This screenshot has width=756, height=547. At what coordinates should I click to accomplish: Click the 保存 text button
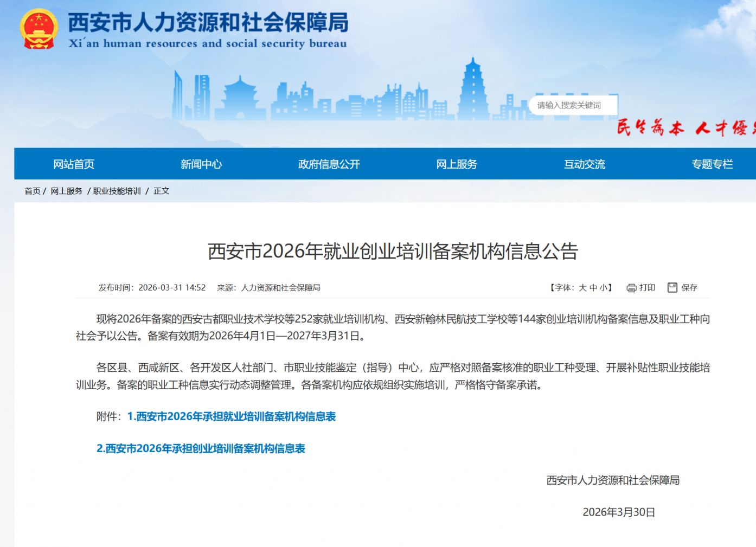(689, 288)
